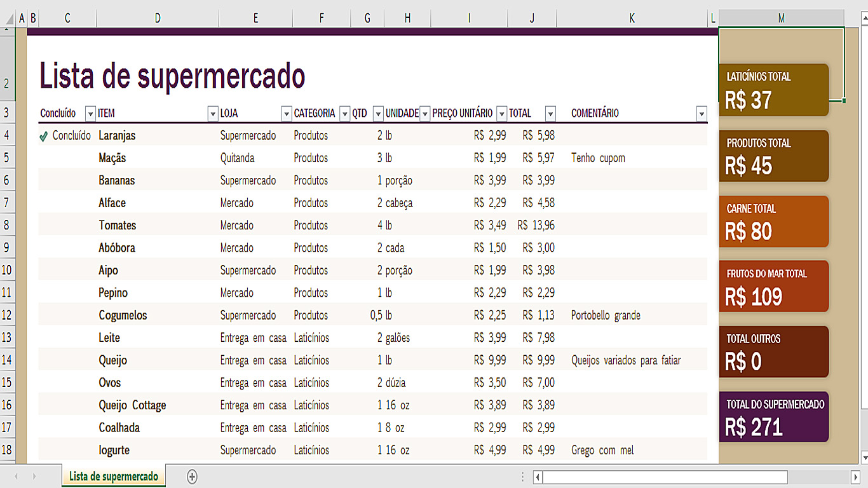Open the QTD column filter dropdown
Viewport: 868px width, 488px height.
tap(378, 114)
